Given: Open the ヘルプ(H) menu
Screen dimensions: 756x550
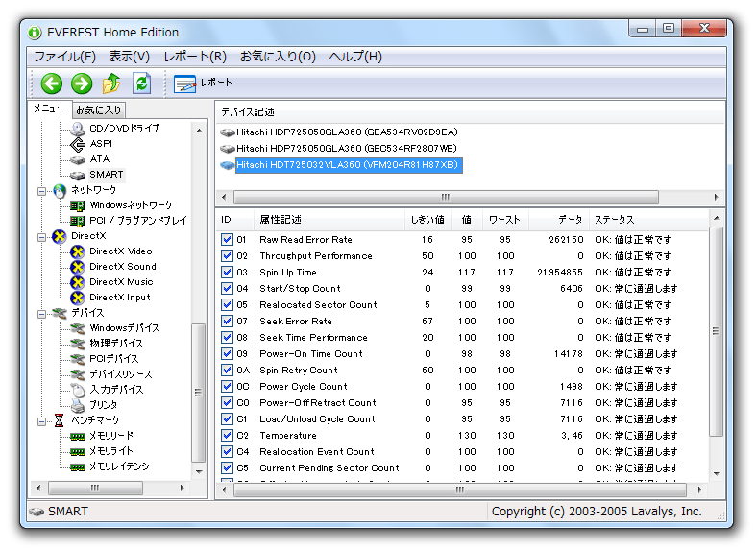Looking at the screenshot, I should (355, 57).
